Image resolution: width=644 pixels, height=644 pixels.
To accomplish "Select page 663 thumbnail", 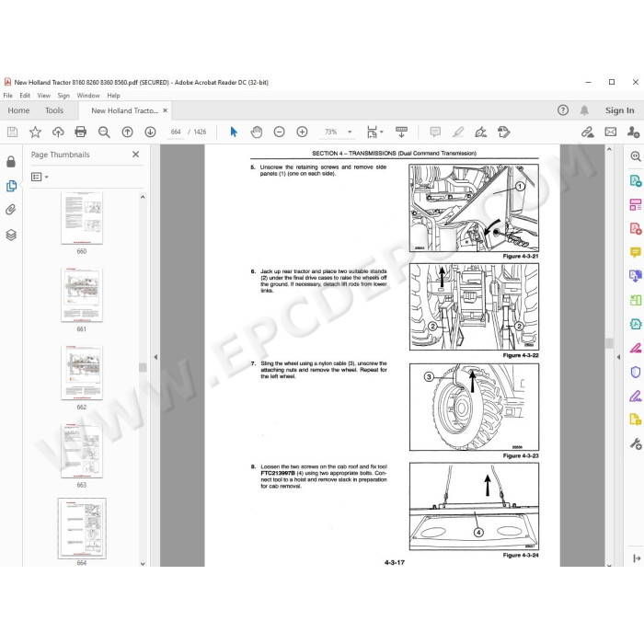I will (82, 451).
